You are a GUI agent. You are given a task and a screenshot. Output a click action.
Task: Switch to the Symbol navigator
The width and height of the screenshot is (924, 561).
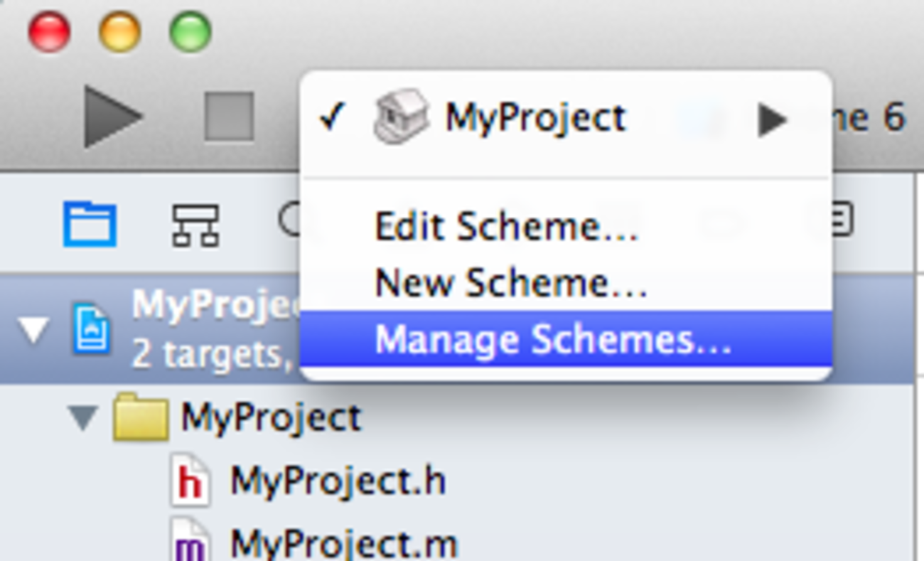click(195, 224)
